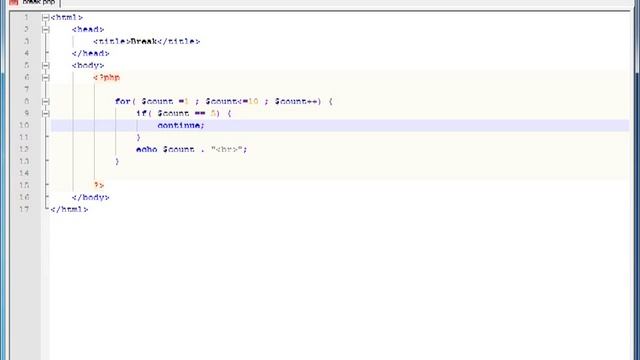Click the red <?php opening tag
Screen dimensions: 640x360
tap(107, 77)
